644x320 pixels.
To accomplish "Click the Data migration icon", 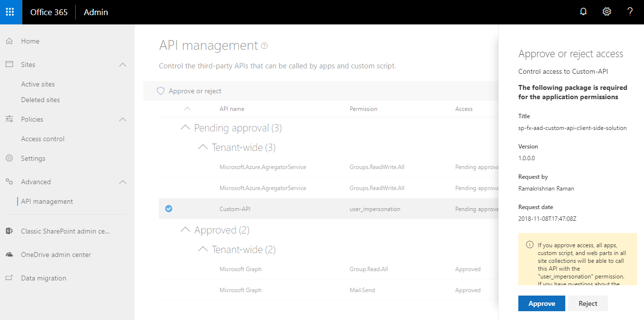I will 9,278.
